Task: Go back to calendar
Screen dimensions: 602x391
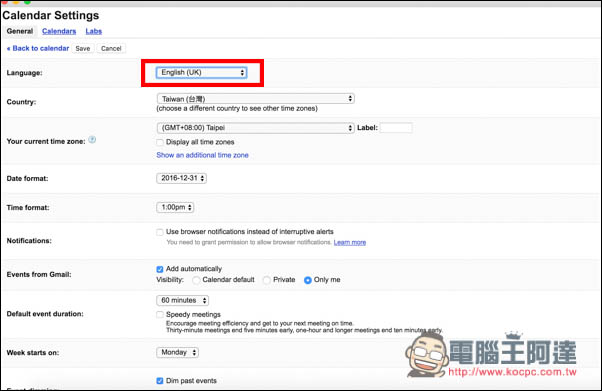Action: tap(38, 48)
